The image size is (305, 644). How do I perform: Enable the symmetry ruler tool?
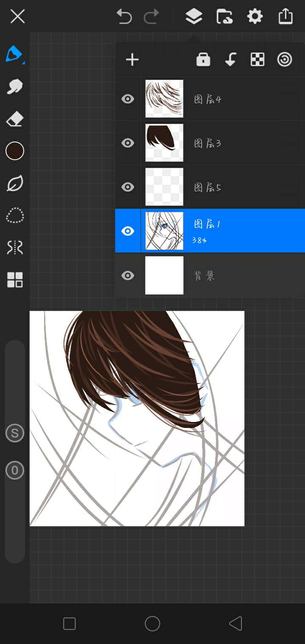click(14, 247)
